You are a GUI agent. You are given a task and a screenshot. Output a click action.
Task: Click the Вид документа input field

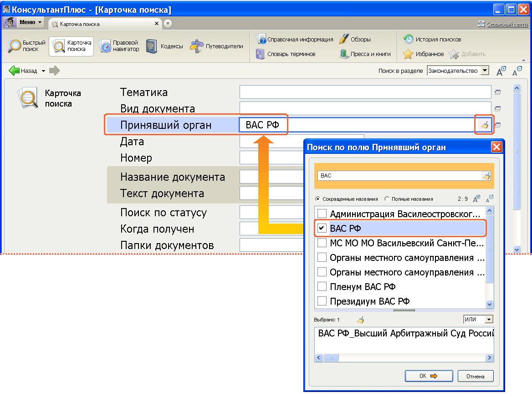click(365, 108)
